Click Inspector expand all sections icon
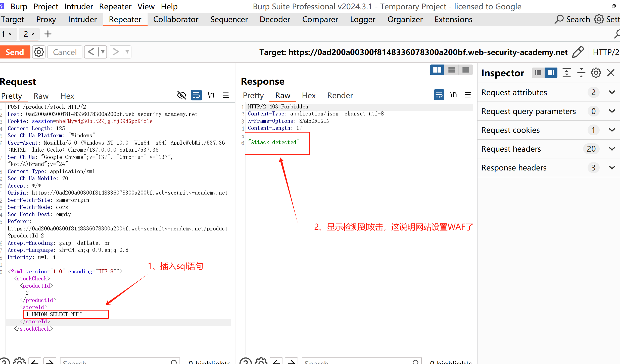 [566, 73]
